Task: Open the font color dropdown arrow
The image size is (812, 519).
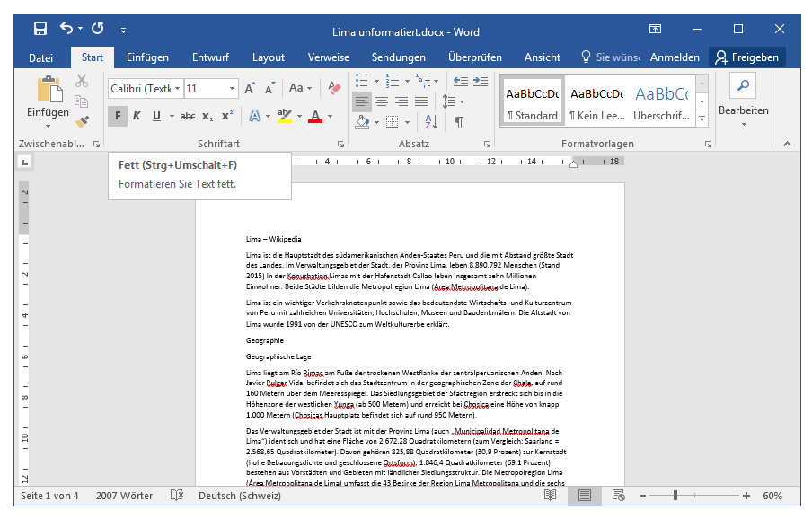Action: [x=330, y=117]
